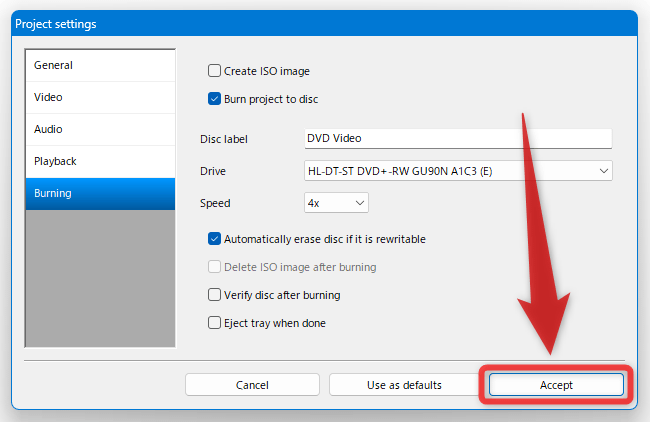Click the Use as defaults button
650x422 pixels.
click(404, 385)
